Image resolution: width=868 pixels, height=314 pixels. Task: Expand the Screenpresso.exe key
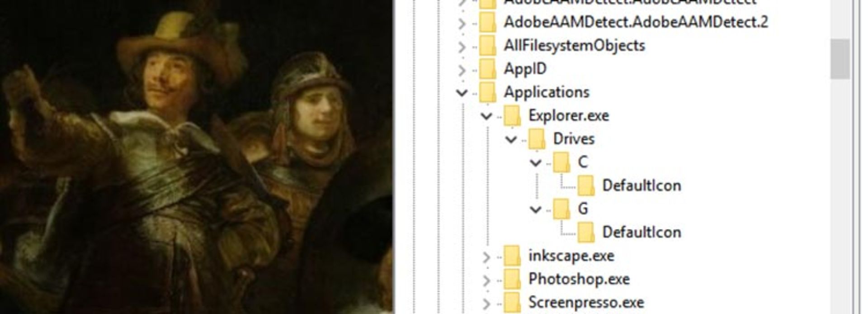[486, 304]
